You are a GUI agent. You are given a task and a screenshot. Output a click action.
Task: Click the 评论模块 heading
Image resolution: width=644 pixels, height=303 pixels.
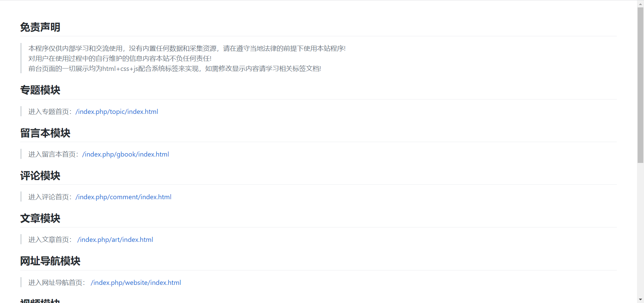[40, 176]
